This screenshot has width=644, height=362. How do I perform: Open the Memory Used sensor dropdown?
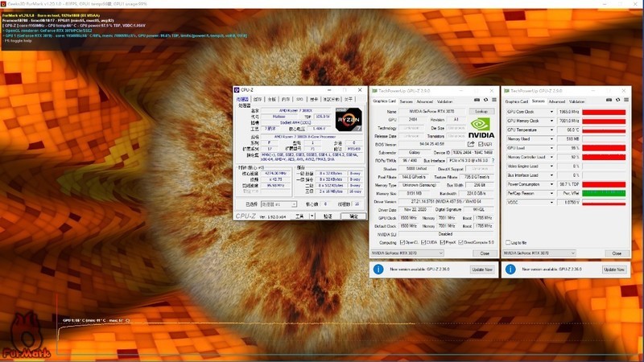tap(551, 138)
